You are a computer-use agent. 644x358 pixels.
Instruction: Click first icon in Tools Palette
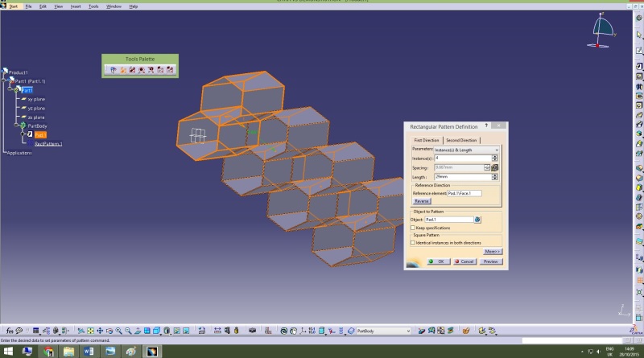[x=114, y=70]
